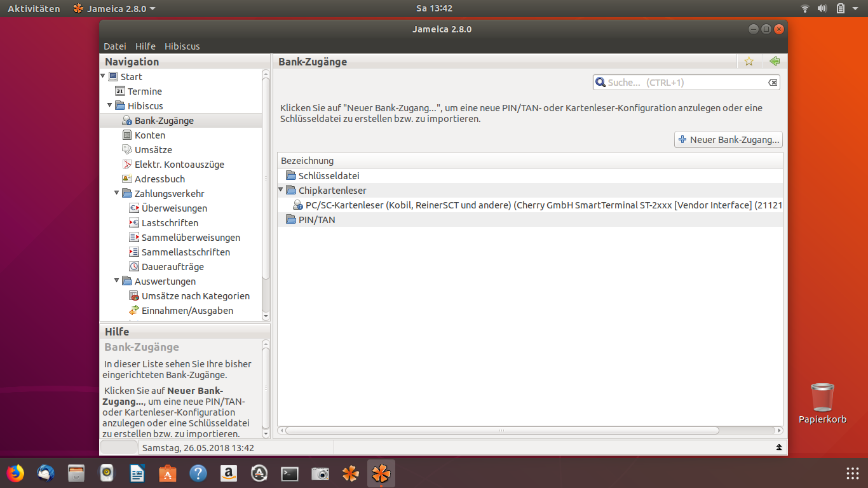This screenshot has width=868, height=488.
Task: Open Umsätze nach Kategorien icon
Action: (x=134, y=295)
